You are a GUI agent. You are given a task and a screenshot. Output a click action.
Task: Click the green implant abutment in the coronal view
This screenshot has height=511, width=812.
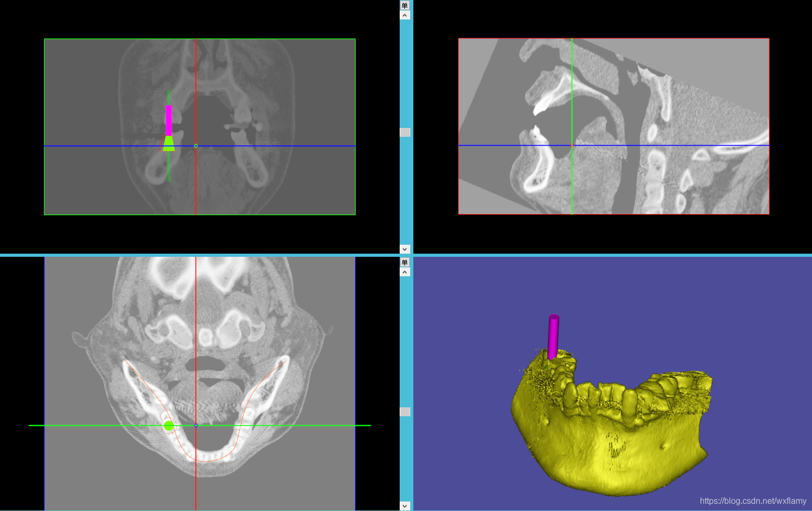(x=169, y=143)
